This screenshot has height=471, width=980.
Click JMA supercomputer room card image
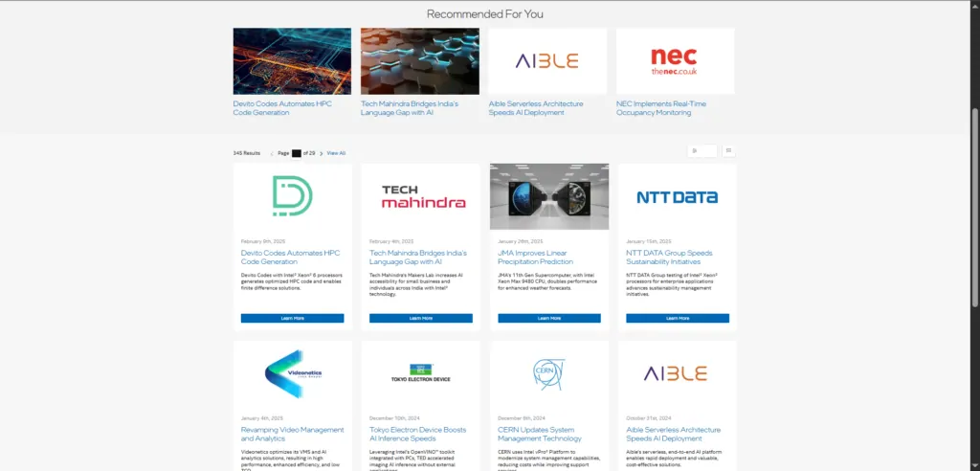(549, 196)
